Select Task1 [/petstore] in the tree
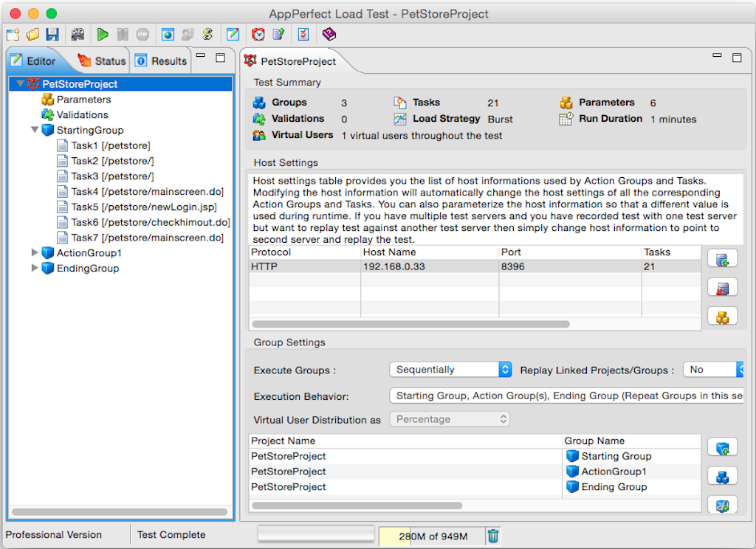The width and height of the screenshot is (756, 549). point(111,145)
